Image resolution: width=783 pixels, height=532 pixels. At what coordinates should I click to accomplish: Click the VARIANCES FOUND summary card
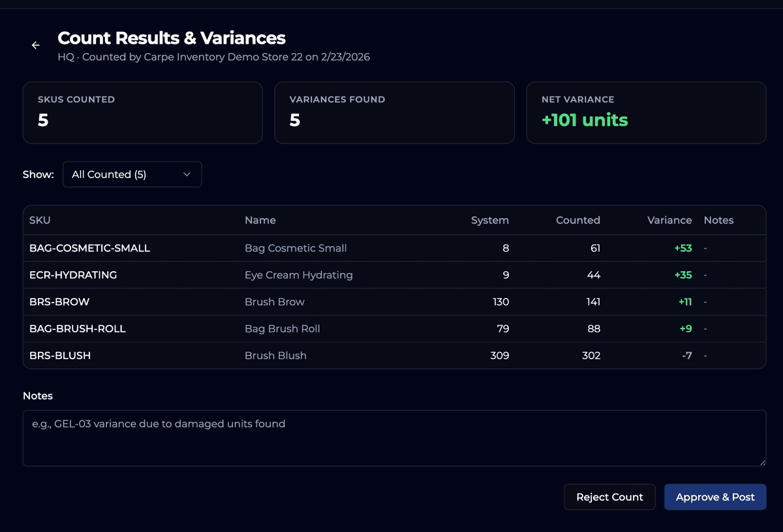pyautogui.click(x=394, y=112)
